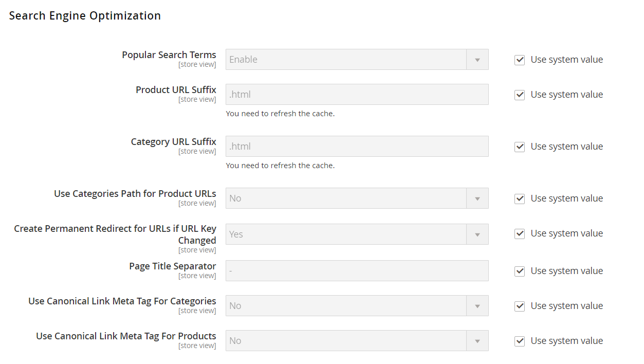644x364 pixels.
Task: Open the Popular Search Terms dropdown
Action: coord(357,60)
